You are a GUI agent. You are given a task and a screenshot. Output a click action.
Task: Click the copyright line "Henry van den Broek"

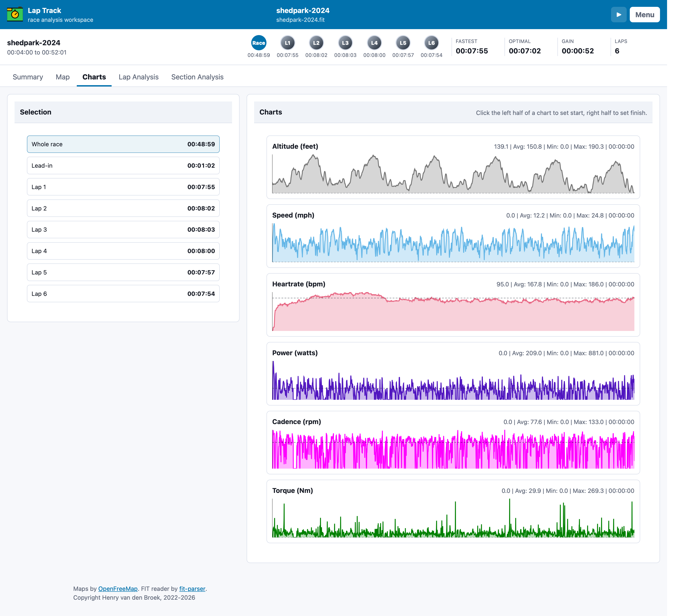coord(132,597)
